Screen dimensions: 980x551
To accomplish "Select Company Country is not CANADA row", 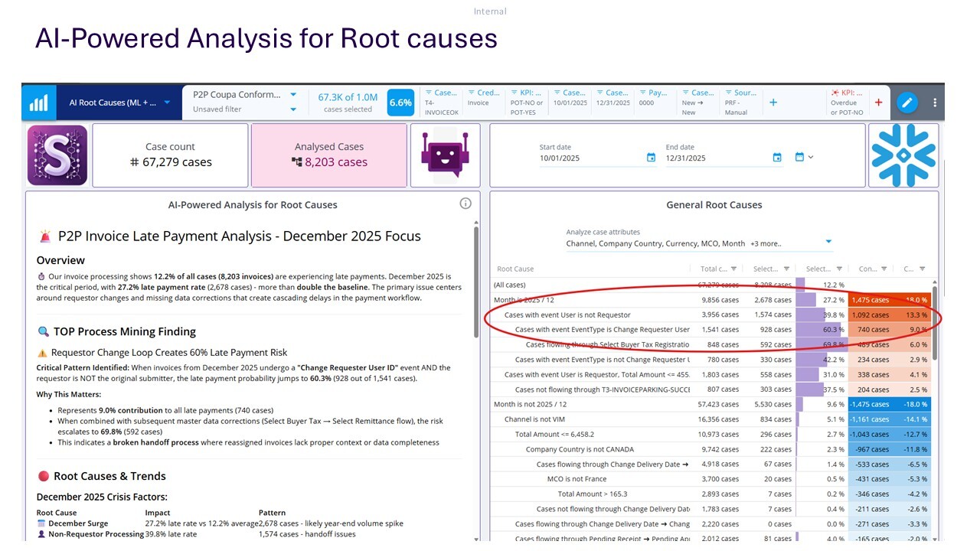I will 711,449.
